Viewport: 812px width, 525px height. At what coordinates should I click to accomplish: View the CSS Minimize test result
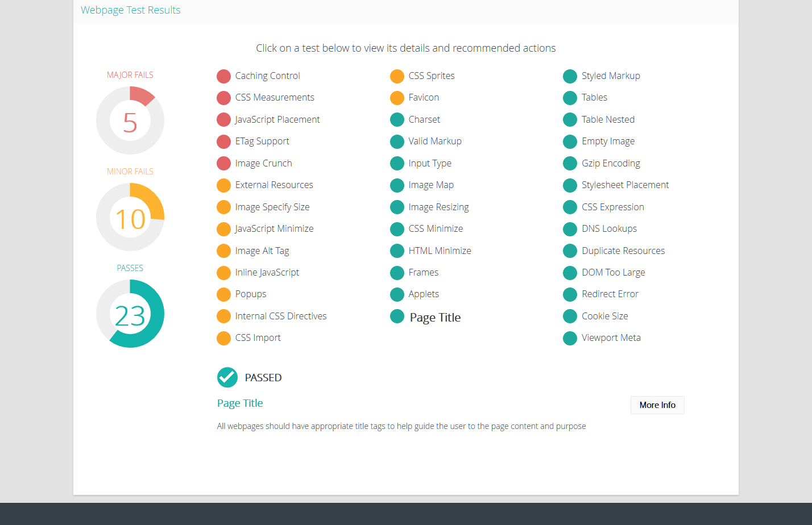pos(436,229)
